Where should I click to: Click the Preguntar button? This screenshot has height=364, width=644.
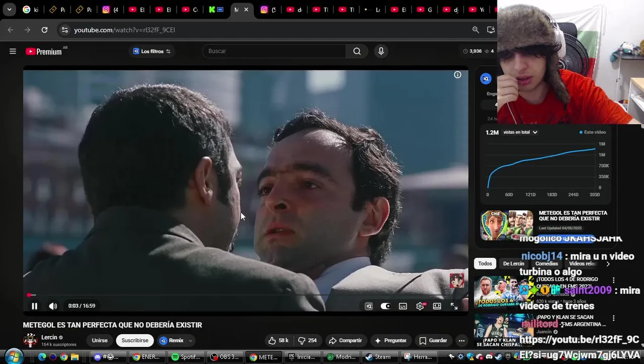[390, 340]
